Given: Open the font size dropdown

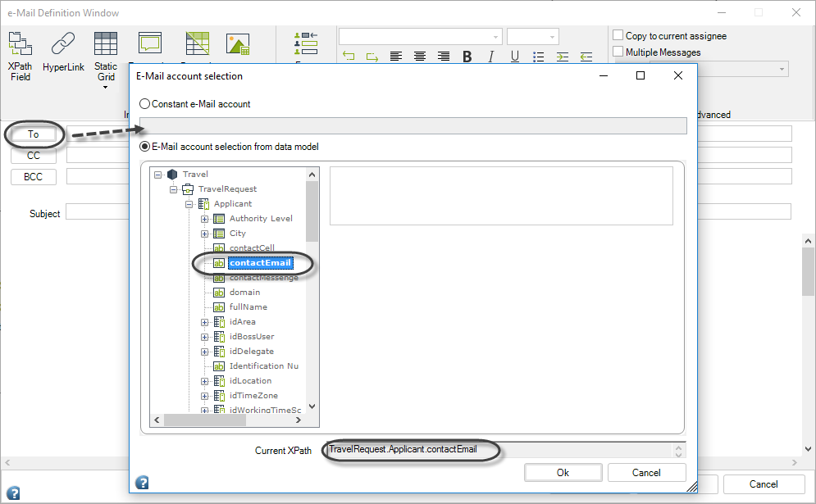Looking at the screenshot, I should pos(552,37).
